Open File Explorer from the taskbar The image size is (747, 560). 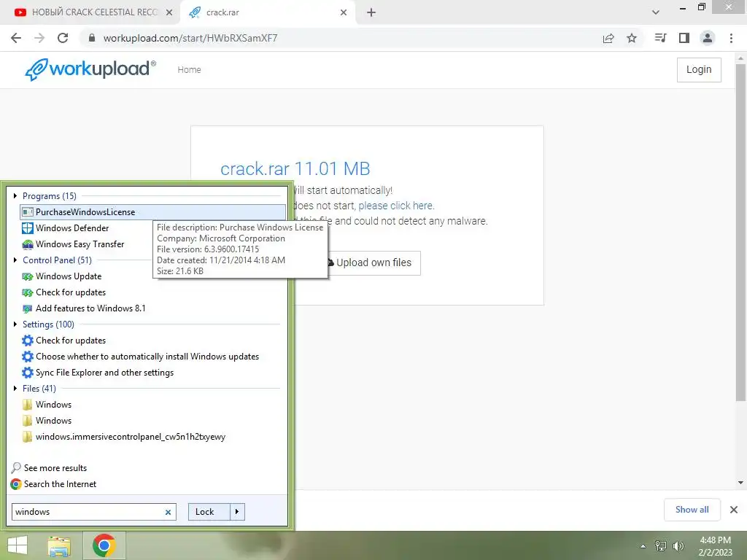coord(59,546)
